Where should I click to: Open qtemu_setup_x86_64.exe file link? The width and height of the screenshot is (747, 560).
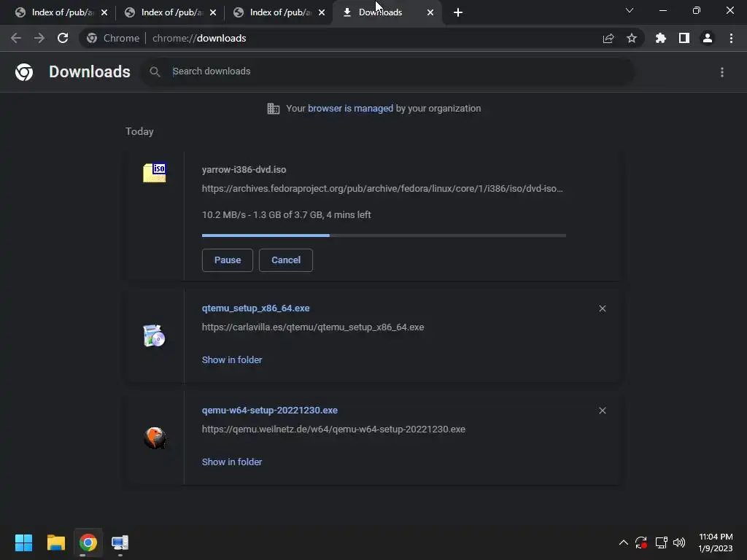pos(256,308)
